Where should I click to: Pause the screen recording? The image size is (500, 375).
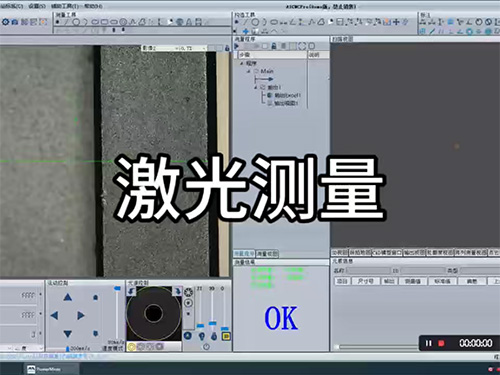point(429,343)
